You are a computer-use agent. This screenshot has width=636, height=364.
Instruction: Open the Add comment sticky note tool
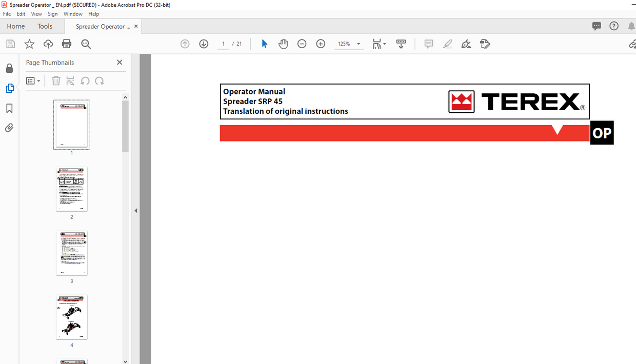(x=429, y=44)
